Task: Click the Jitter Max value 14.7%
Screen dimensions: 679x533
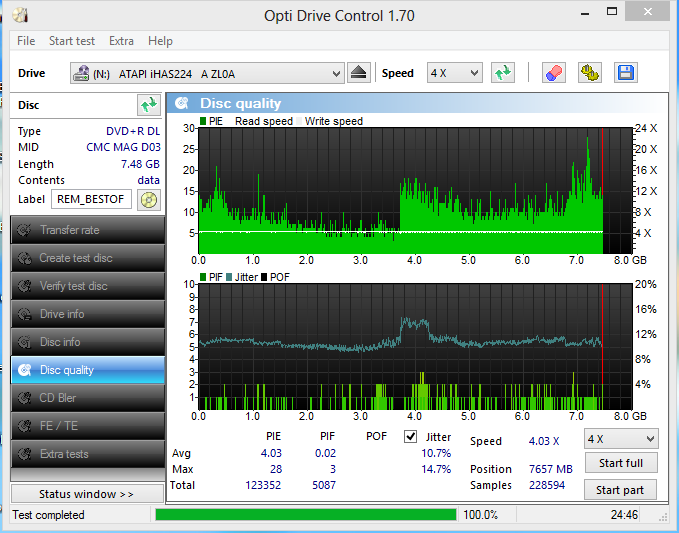Action: [436, 469]
